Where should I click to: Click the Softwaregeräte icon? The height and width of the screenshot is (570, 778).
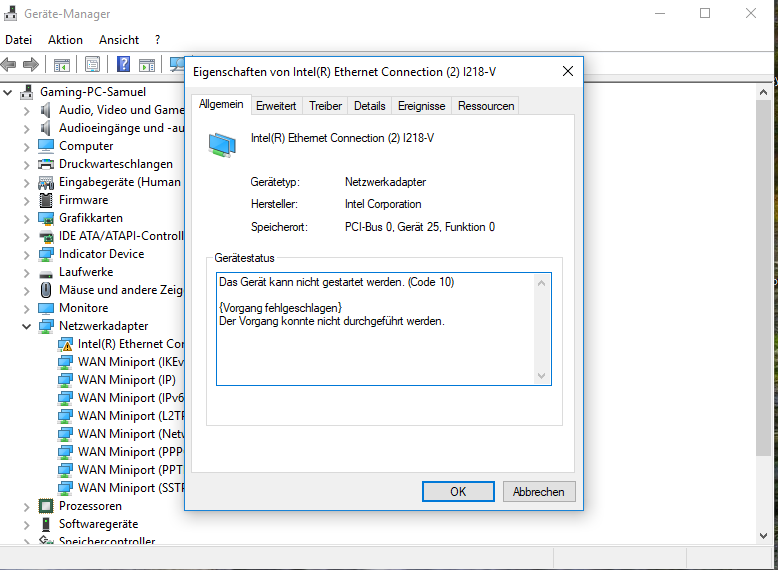click(46, 524)
